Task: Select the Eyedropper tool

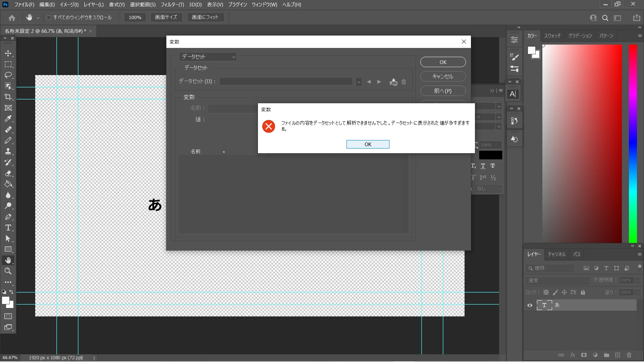Action: pyautogui.click(x=8, y=119)
